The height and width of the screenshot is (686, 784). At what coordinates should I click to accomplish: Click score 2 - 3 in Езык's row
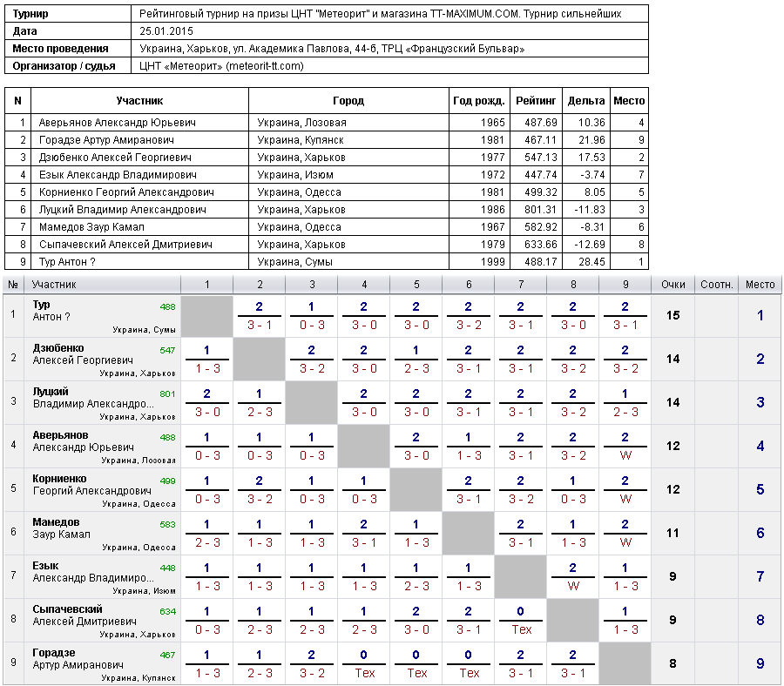pyautogui.click(x=416, y=586)
